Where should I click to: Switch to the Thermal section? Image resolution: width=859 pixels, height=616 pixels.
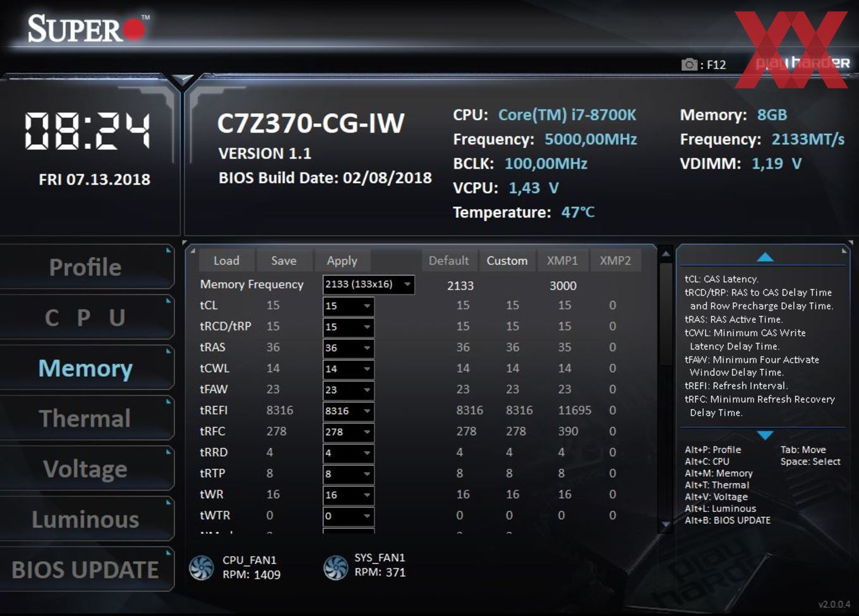point(87,418)
